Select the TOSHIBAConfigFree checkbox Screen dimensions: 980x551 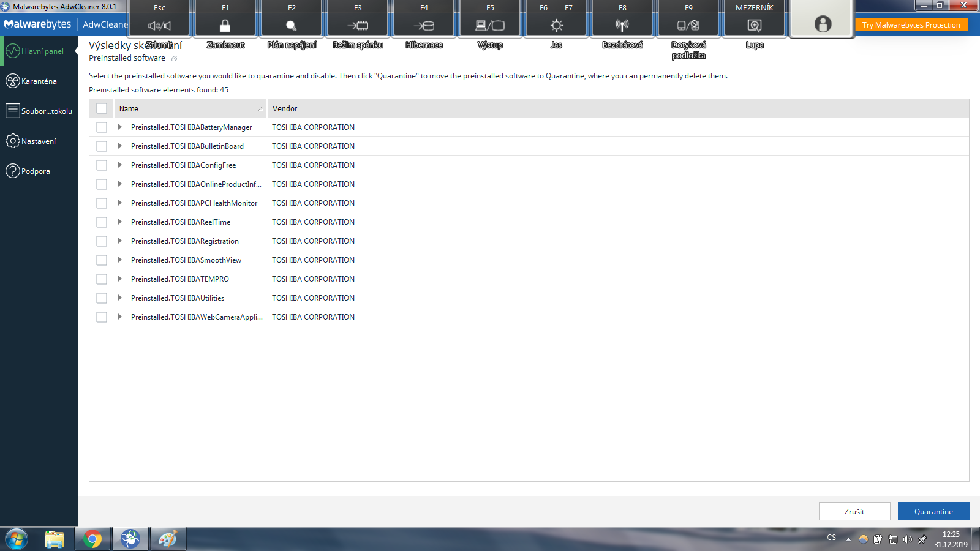[102, 165]
